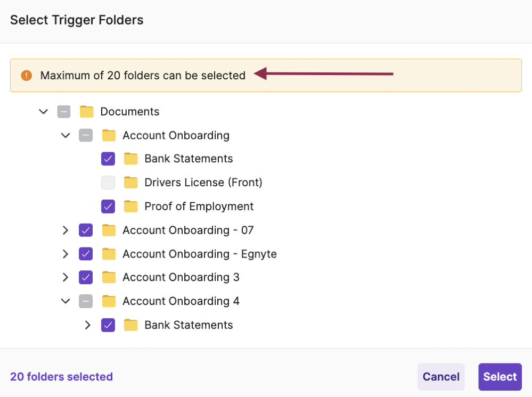Collapse the Account Onboarding 4 folder
The image size is (532, 397).
point(65,301)
